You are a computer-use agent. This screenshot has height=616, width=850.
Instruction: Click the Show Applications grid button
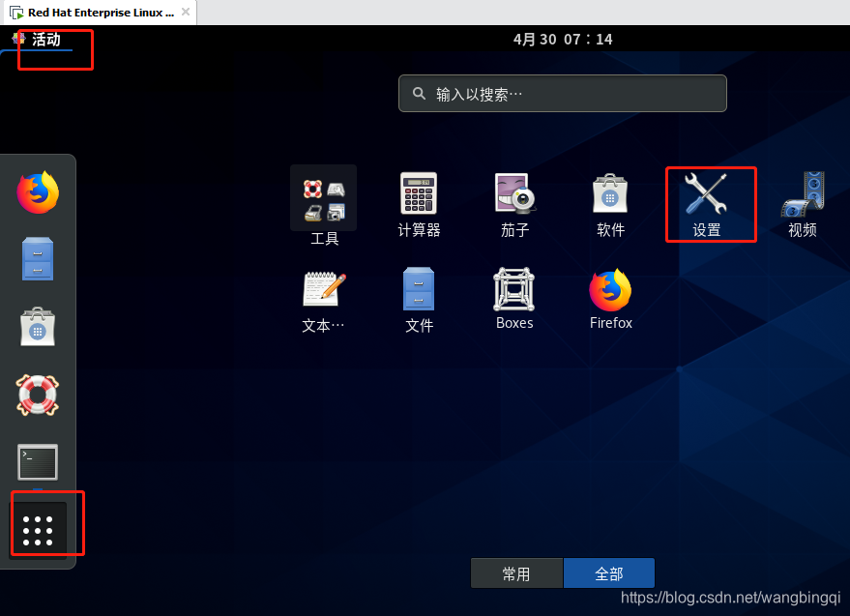point(38,530)
